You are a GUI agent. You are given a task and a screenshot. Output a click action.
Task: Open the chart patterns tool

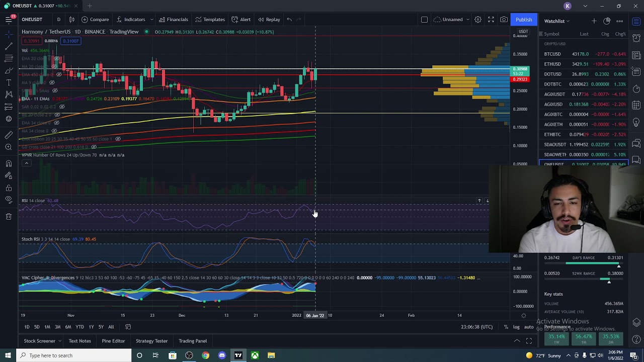coord(9,95)
